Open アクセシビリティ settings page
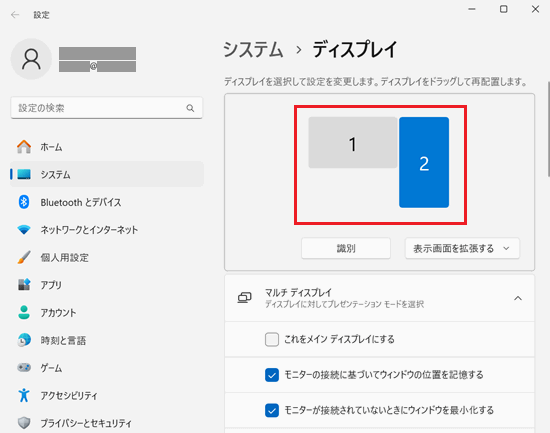Screen dimensions: 550x433 [107, 395]
